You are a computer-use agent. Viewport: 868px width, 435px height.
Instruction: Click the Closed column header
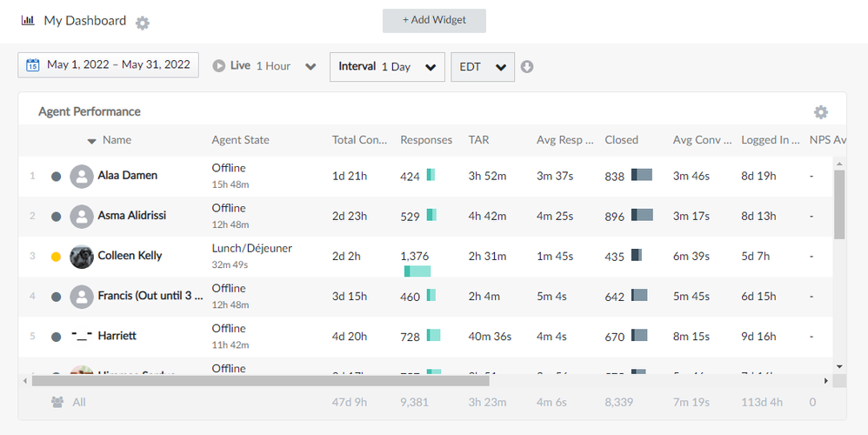pyautogui.click(x=621, y=140)
